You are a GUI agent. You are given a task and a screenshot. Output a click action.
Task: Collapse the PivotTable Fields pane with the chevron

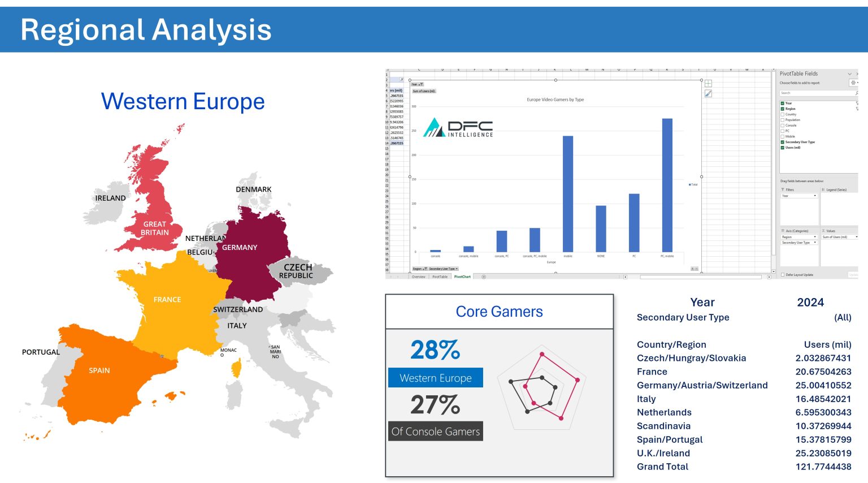coord(850,74)
